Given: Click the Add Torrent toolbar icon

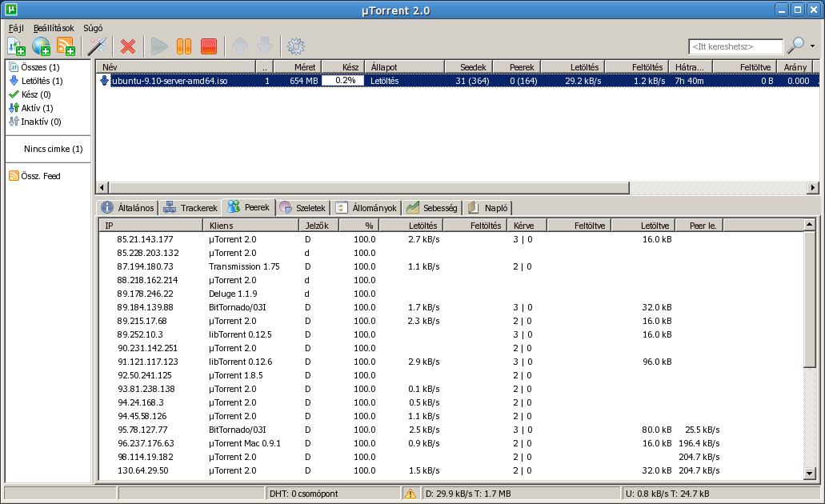Looking at the screenshot, I should click(x=17, y=46).
